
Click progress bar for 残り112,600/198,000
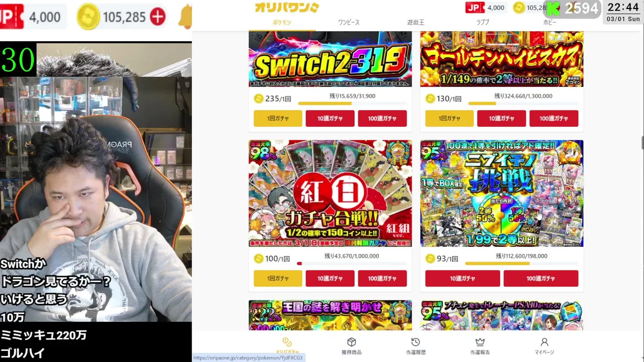pyautogui.click(x=521, y=263)
